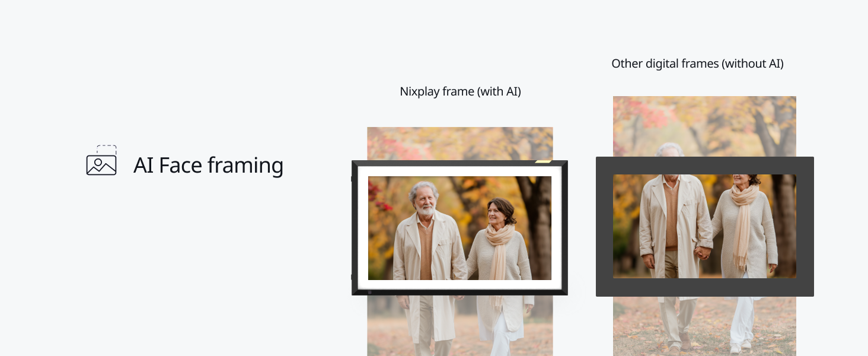Click the faded photo area above the Nixplay frame
The height and width of the screenshot is (356, 868).
click(x=459, y=143)
